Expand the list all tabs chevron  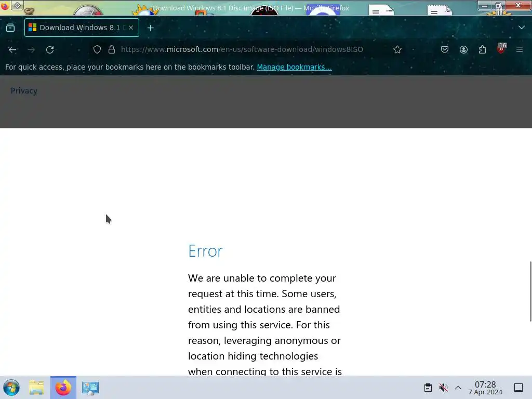pyautogui.click(x=522, y=28)
